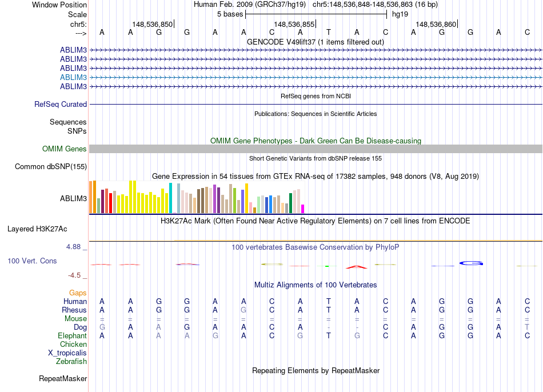
Task: Click the OMIM Genes track label
Action: [64, 149]
